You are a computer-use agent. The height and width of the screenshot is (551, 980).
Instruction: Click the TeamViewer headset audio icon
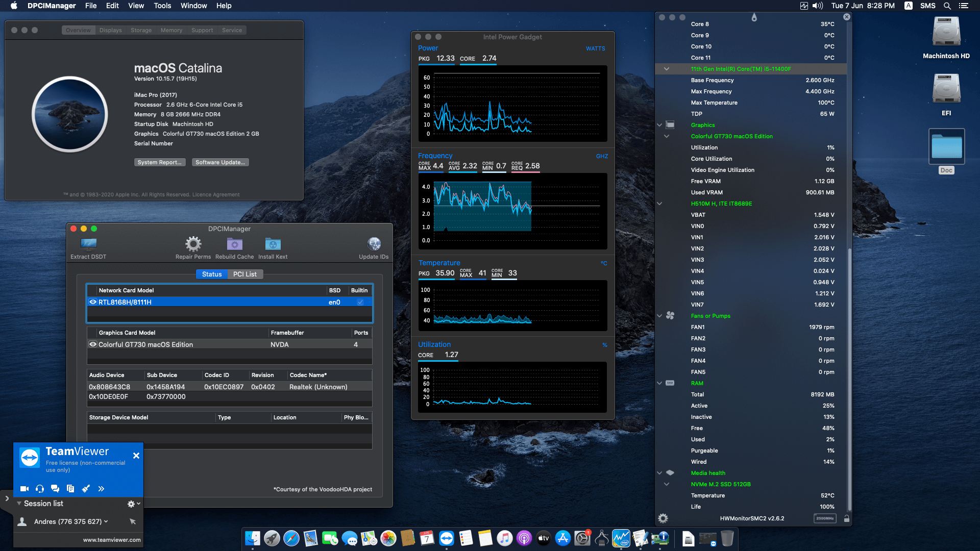(x=40, y=489)
